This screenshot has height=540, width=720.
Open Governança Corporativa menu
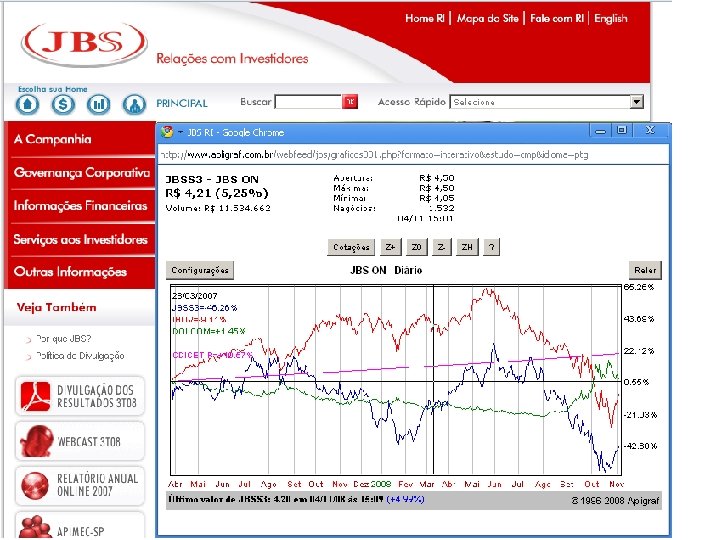click(x=80, y=173)
